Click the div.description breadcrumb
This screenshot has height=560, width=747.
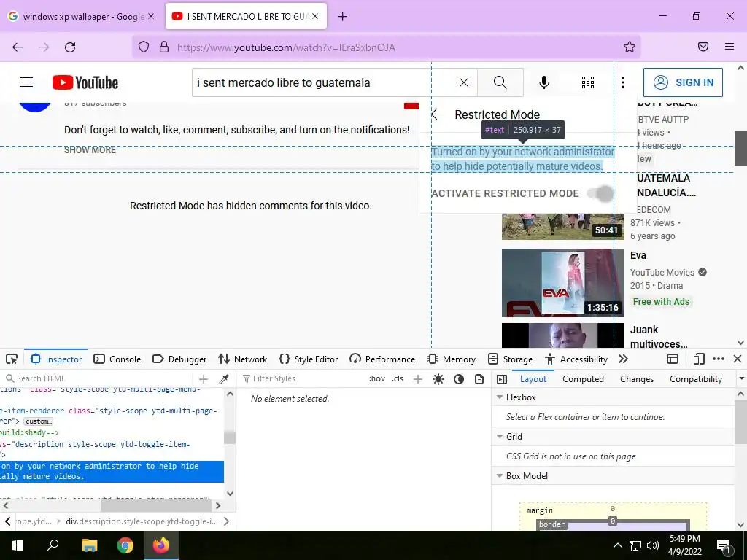pos(142,521)
